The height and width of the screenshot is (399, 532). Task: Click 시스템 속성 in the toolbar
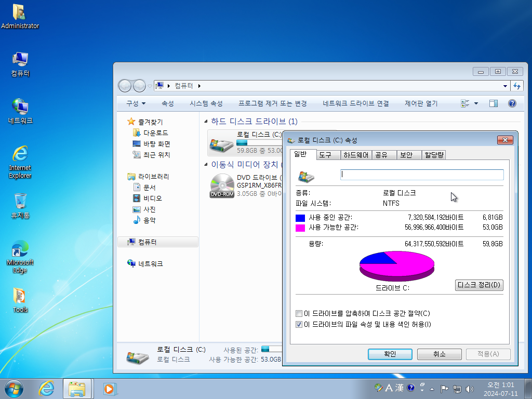coord(206,103)
